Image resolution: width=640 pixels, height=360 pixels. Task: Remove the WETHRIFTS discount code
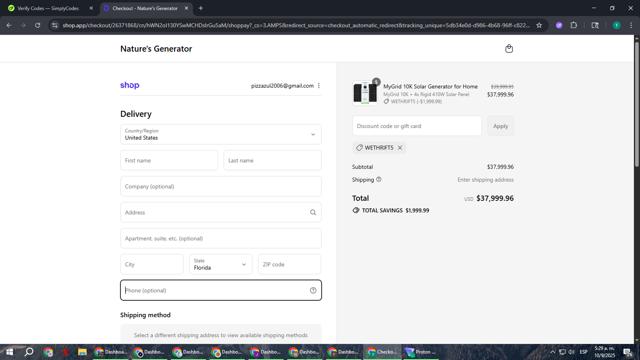coord(400,148)
